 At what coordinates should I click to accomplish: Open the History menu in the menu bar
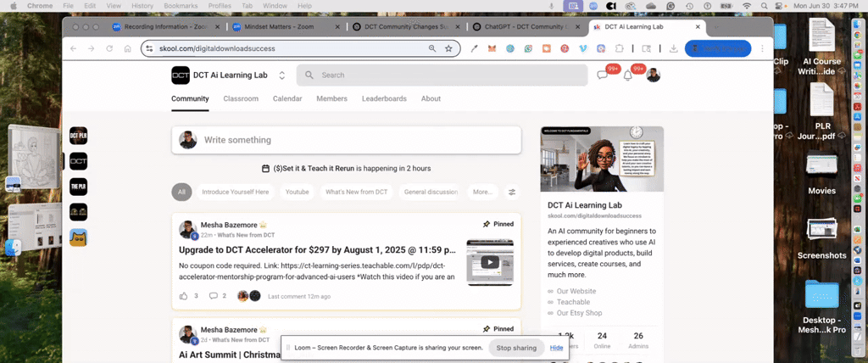pyautogui.click(x=142, y=6)
